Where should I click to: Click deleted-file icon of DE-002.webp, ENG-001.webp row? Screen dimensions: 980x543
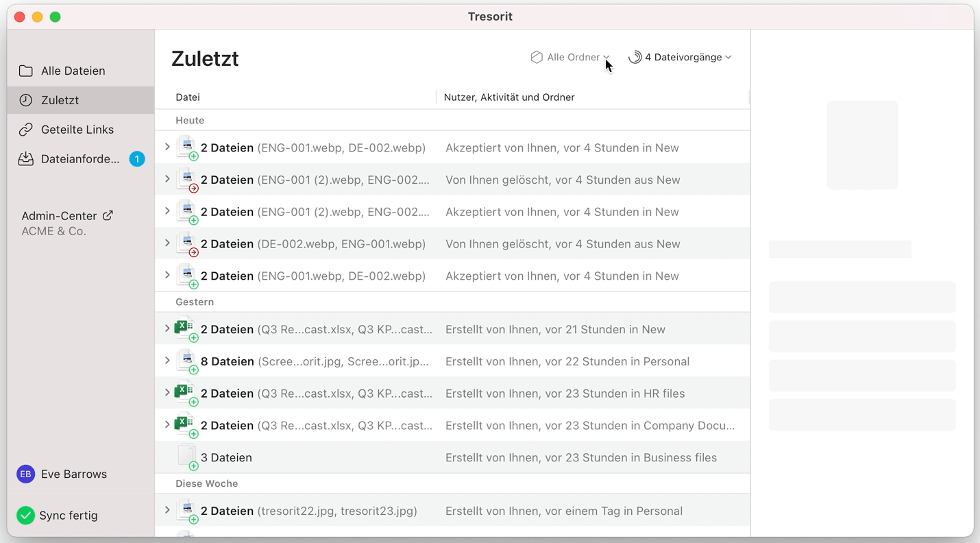pyautogui.click(x=186, y=243)
